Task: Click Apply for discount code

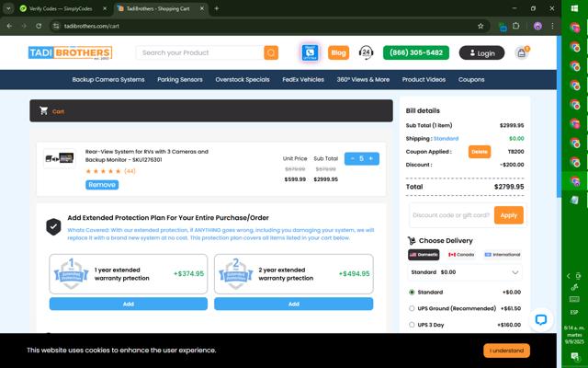Action: [508, 215]
